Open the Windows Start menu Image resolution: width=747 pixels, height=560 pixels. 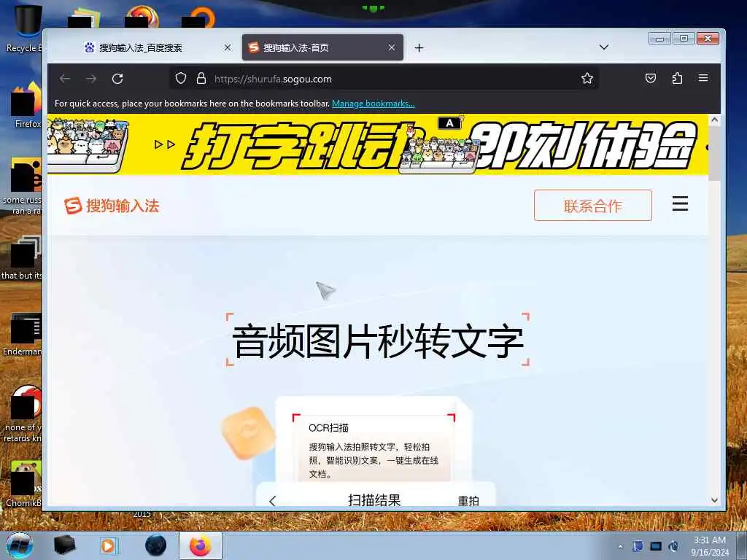(x=19, y=545)
